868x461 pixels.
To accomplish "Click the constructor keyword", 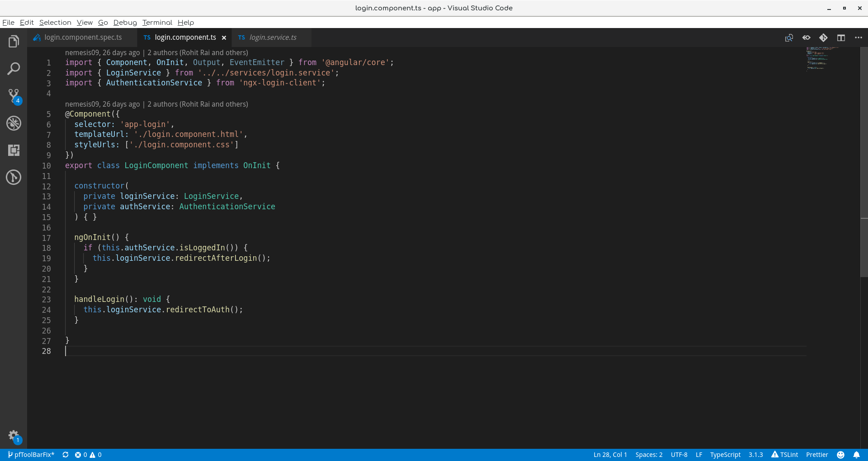I will coord(99,186).
